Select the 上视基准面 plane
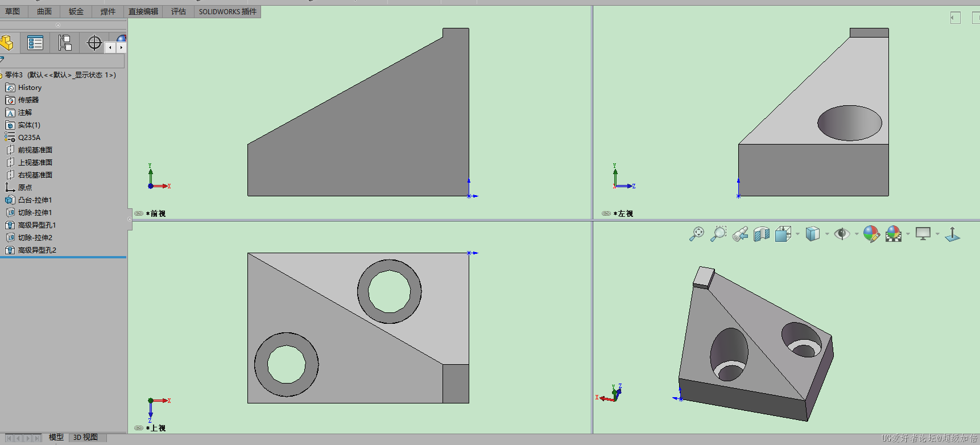 (29, 163)
